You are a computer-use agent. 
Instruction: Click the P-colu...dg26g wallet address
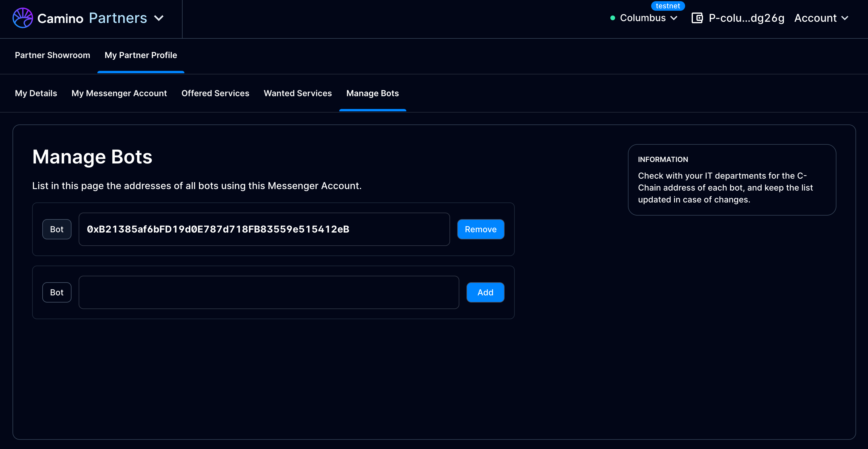click(x=746, y=18)
